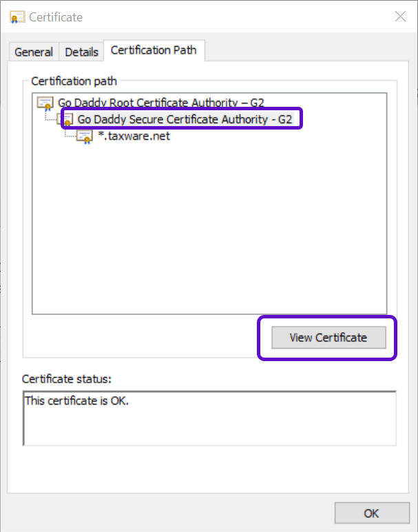Select Go Daddy Secure Certificate Authority - G2 entry
This screenshot has width=418, height=532.
pos(185,119)
